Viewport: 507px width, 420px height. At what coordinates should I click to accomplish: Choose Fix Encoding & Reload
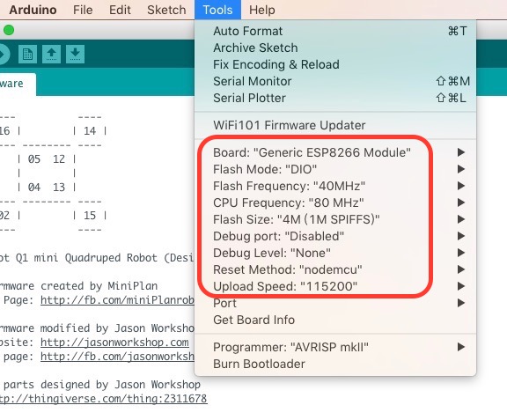(335, 64)
